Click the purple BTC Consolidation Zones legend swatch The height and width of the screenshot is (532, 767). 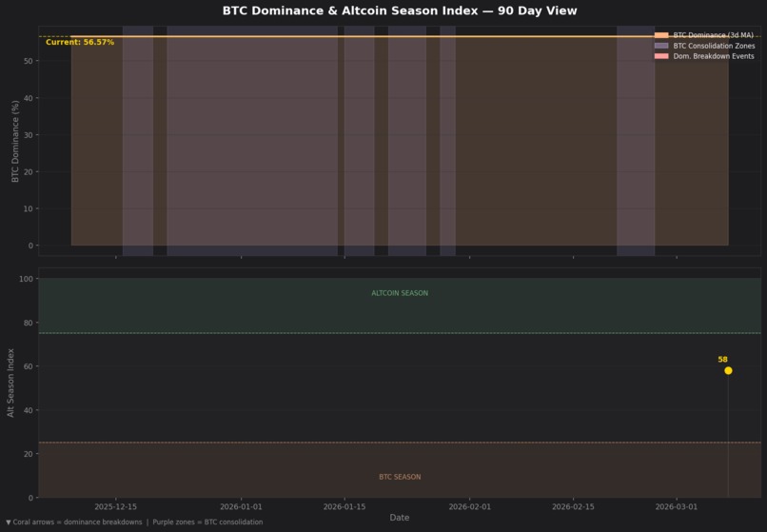pos(661,46)
